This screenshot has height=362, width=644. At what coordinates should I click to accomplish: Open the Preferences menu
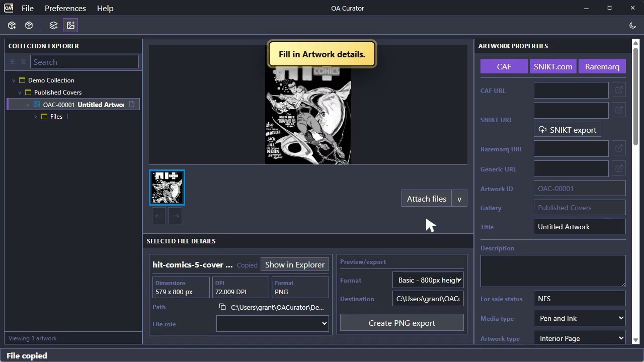[x=65, y=8]
